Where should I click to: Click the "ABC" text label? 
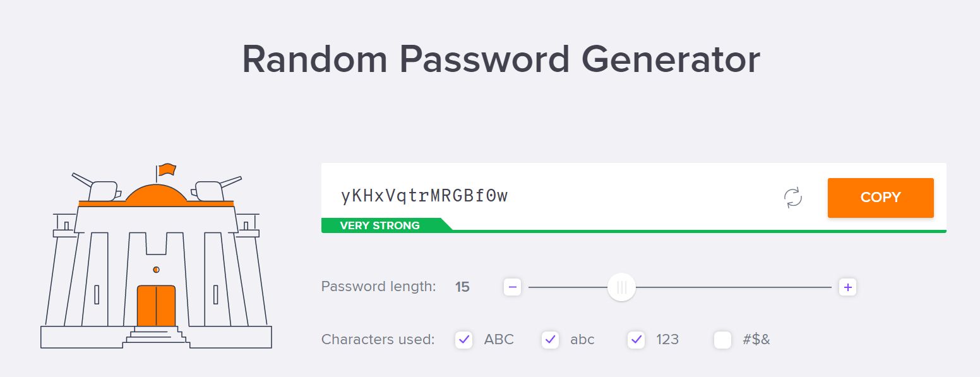[x=499, y=340]
